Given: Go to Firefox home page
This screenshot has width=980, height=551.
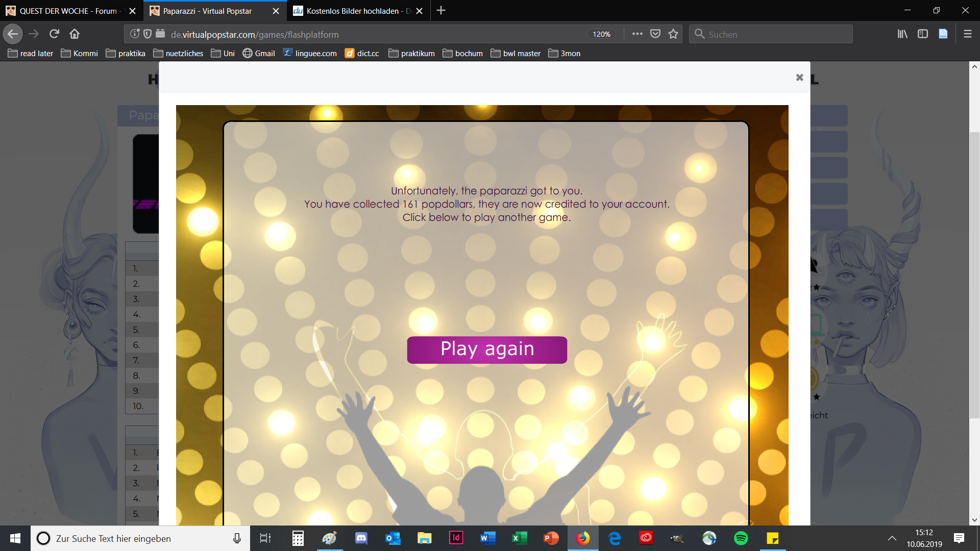Looking at the screenshot, I should coord(75,34).
